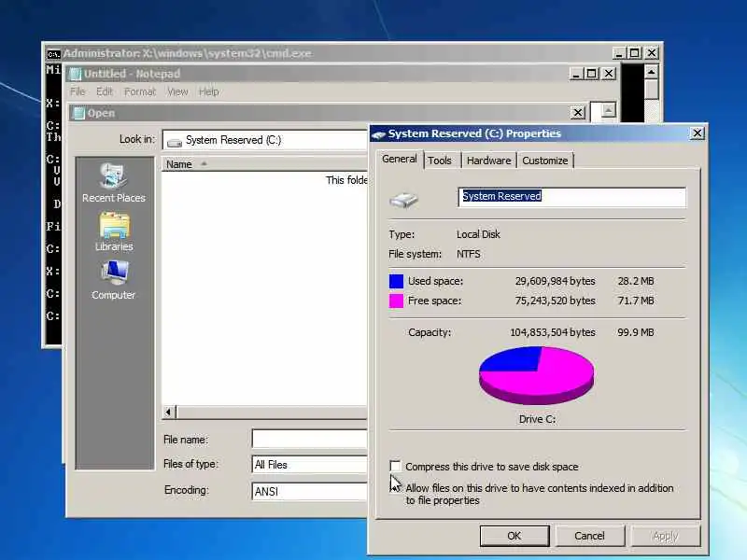Open Recent Places in the Open dialog
This screenshot has height=560, width=747.
coord(113,183)
